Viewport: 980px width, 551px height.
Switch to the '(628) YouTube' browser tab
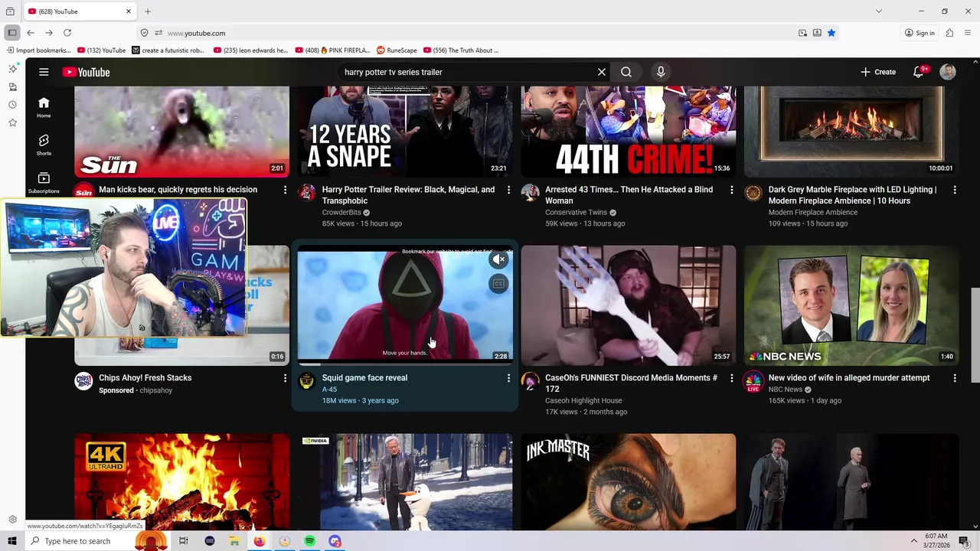(80, 11)
